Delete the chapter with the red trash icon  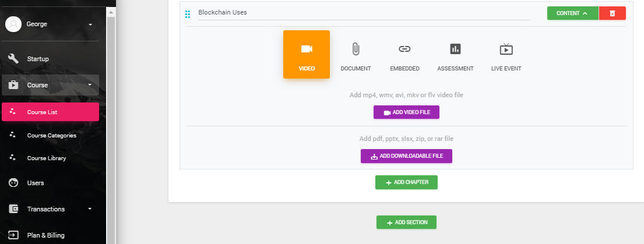click(613, 13)
